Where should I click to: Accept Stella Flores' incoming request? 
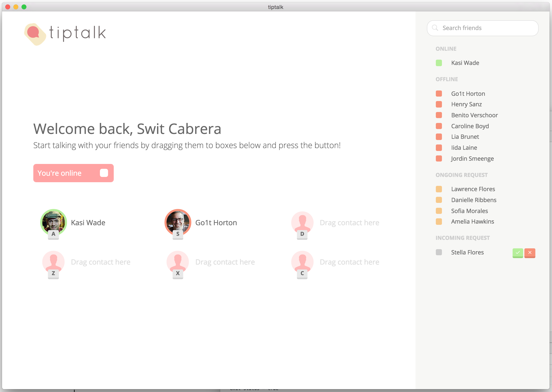pos(517,253)
